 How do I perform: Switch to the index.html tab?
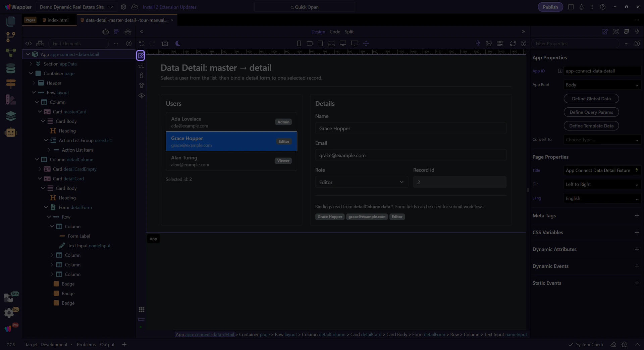pos(58,20)
